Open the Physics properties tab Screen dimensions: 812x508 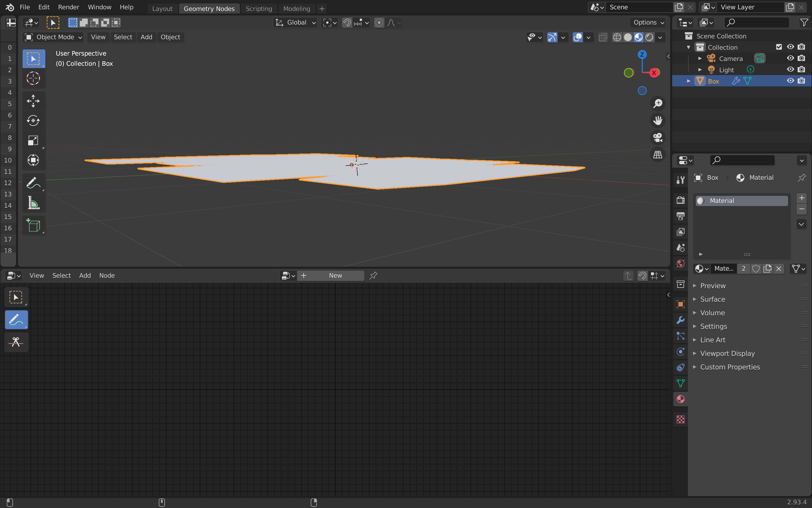click(x=680, y=352)
